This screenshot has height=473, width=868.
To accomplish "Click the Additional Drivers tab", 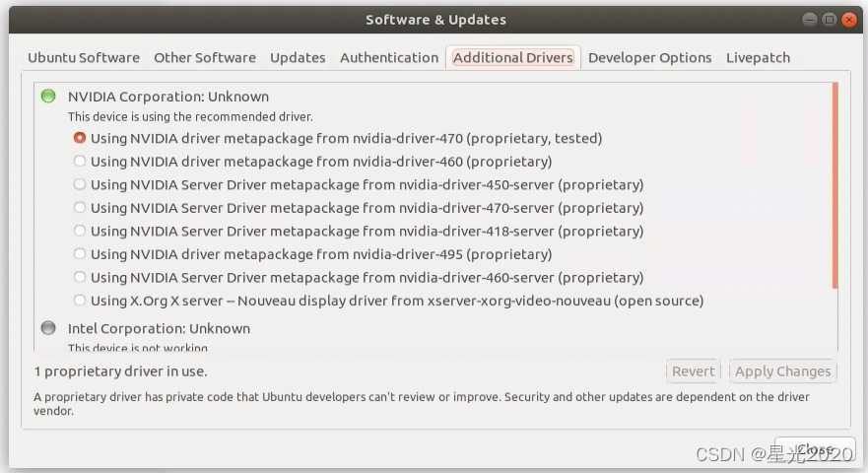I will coord(513,57).
